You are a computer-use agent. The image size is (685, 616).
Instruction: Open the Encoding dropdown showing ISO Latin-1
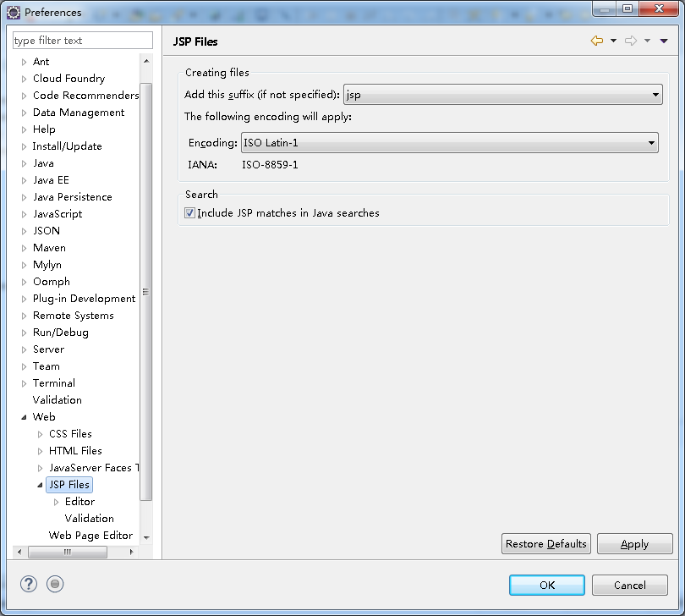point(651,142)
